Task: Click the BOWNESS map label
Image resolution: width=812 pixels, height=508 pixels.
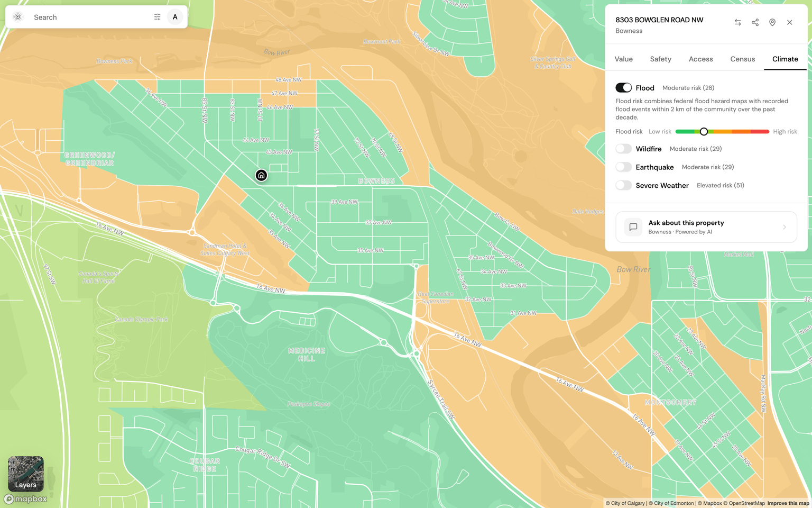Action: tap(376, 181)
